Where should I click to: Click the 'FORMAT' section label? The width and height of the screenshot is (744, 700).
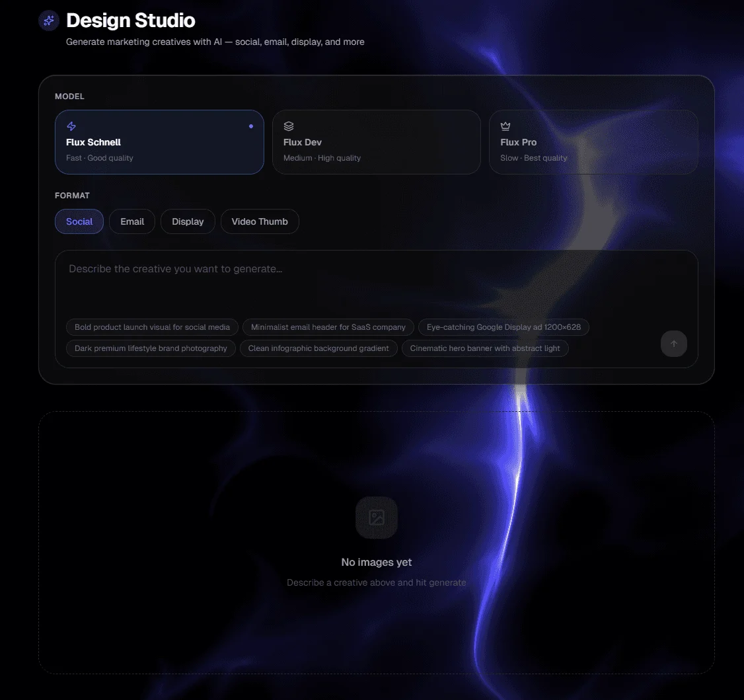coord(72,196)
